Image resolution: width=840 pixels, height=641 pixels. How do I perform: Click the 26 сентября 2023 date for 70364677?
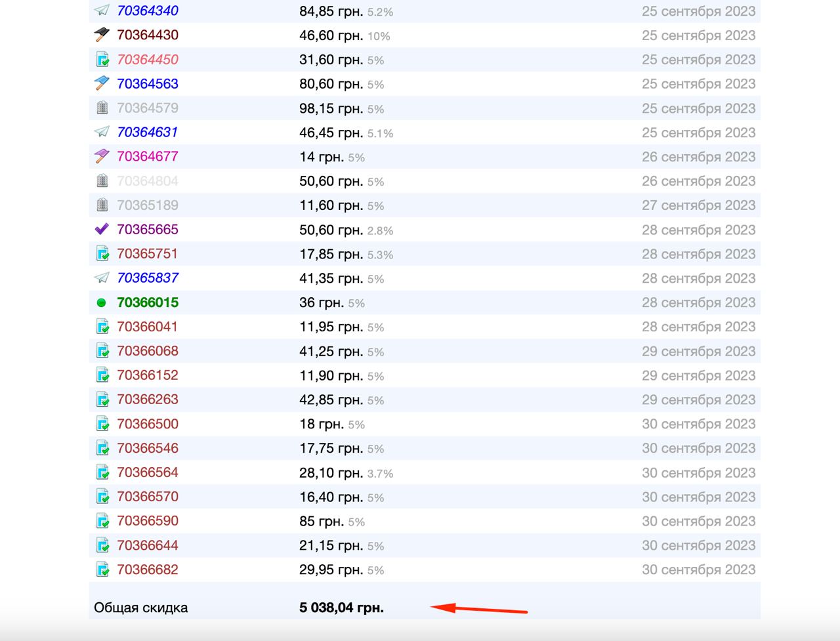tap(698, 157)
